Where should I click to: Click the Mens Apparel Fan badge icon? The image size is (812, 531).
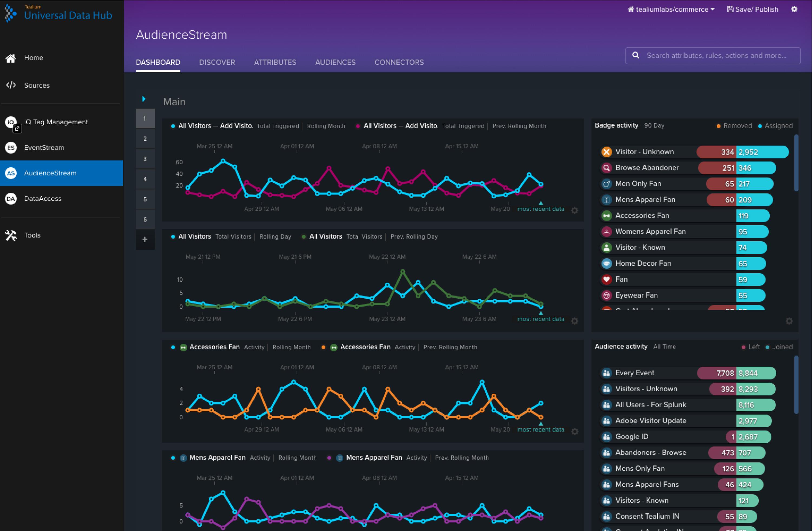(x=606, y=200)
